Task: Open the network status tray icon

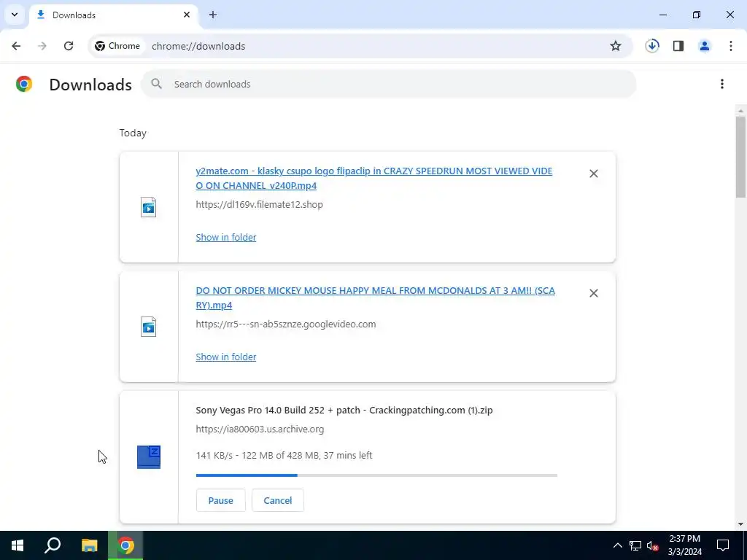Action: pyautogui.click(x=635, y=545)
